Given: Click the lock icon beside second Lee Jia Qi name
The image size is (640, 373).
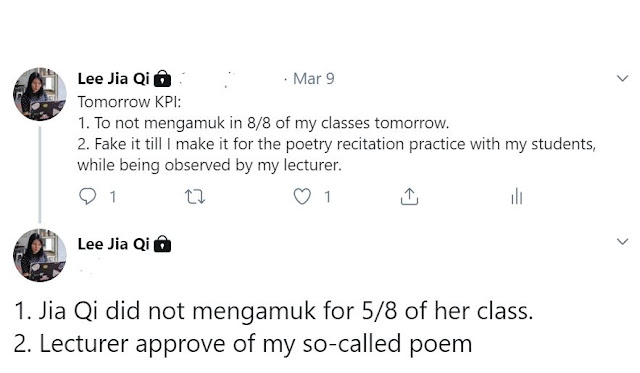Looking at the screenshot, I should (162, 244).
